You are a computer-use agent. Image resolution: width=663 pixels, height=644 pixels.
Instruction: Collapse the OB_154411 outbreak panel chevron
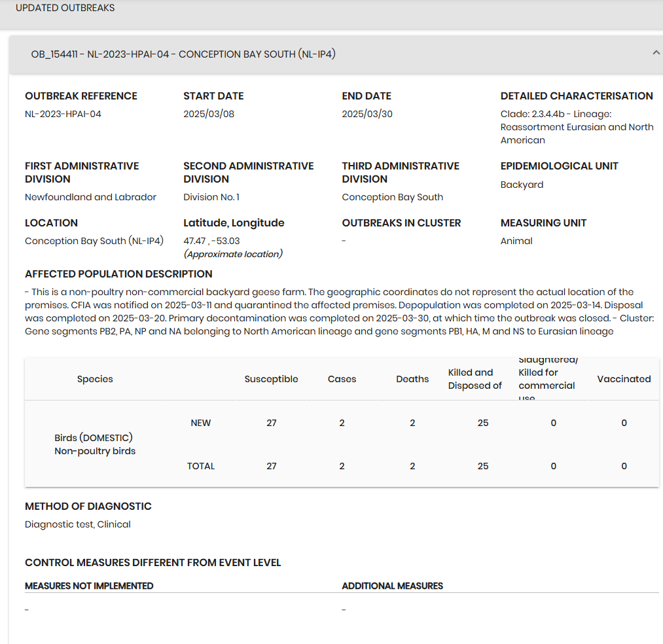[x=656, y=53]
